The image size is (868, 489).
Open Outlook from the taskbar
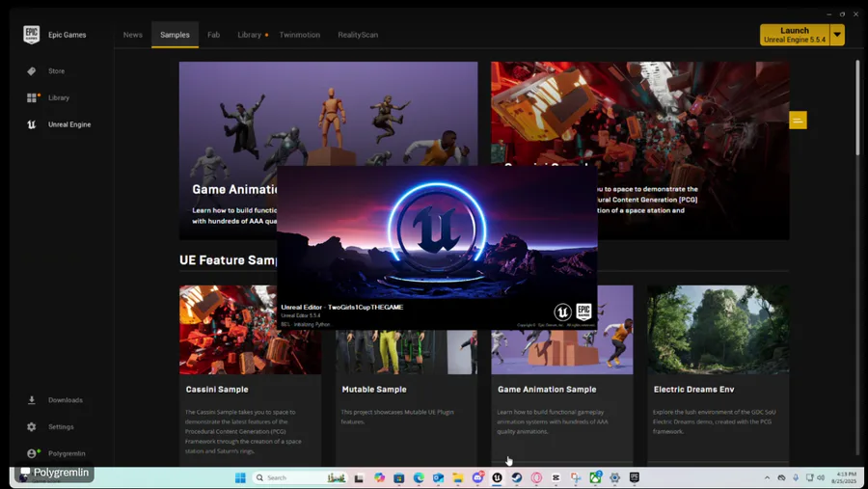438,477
